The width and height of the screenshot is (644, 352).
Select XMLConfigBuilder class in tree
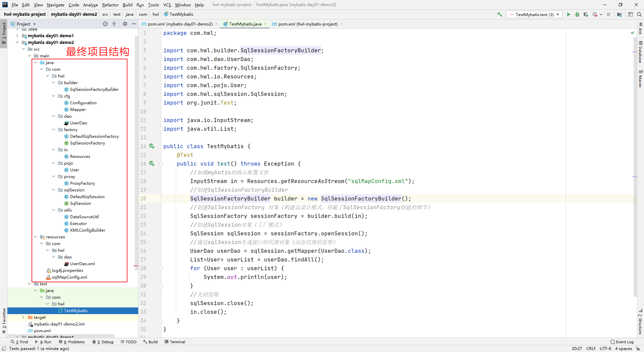point(88,230)
